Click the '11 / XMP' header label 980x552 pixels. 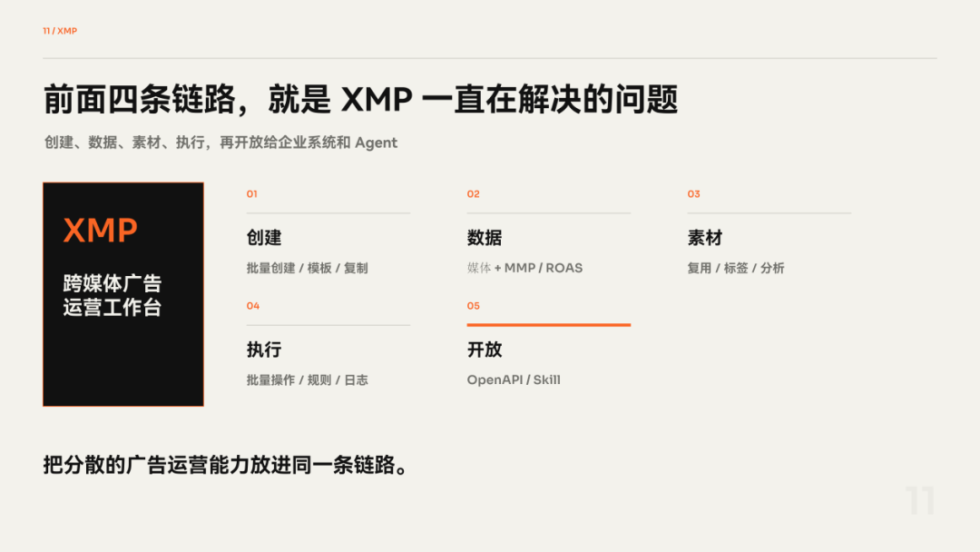[x=60, y=31]
